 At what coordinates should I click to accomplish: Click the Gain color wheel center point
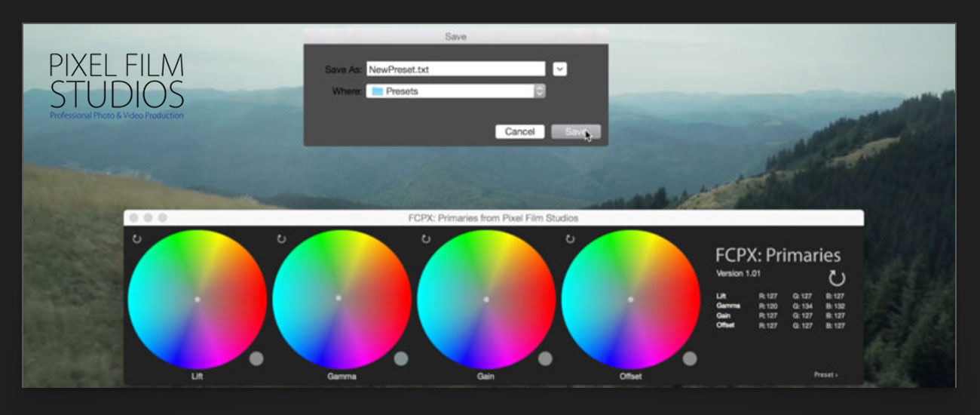[486, 300]
